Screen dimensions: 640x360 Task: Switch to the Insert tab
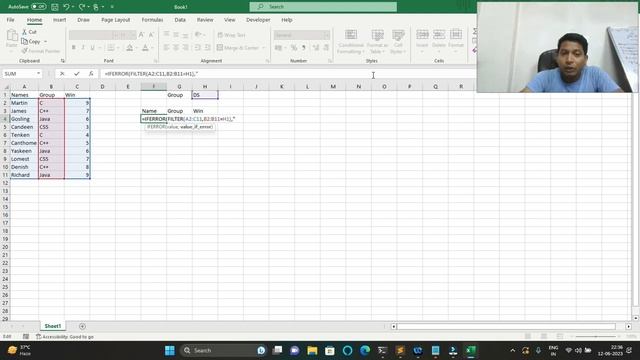59,20
